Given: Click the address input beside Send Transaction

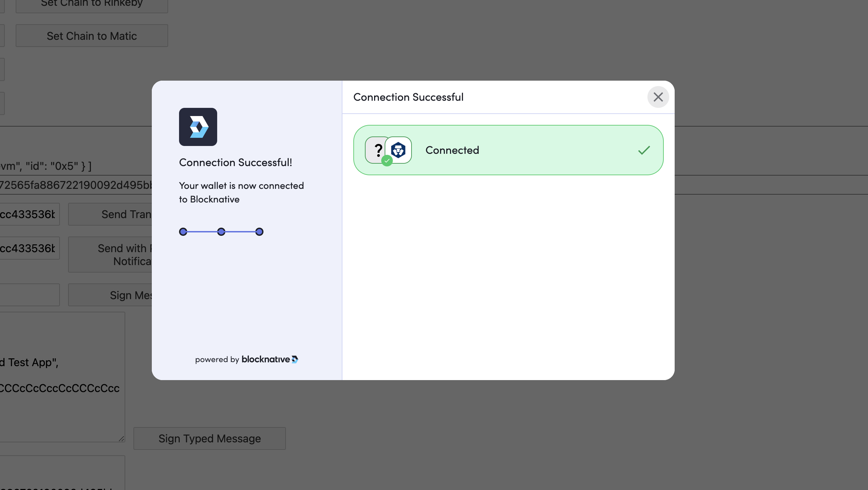Looking at the screenshot, I should coord(29,214).
